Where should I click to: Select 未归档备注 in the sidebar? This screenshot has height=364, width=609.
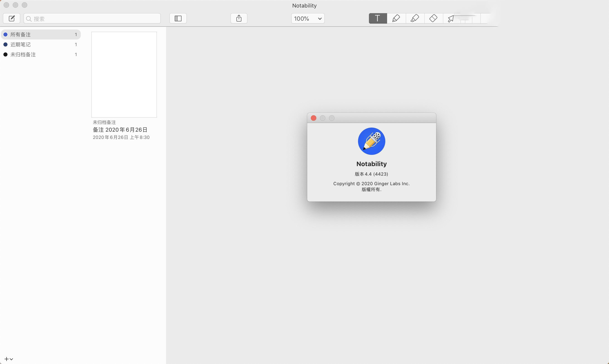pyautogui.click(x=41, y=54)
